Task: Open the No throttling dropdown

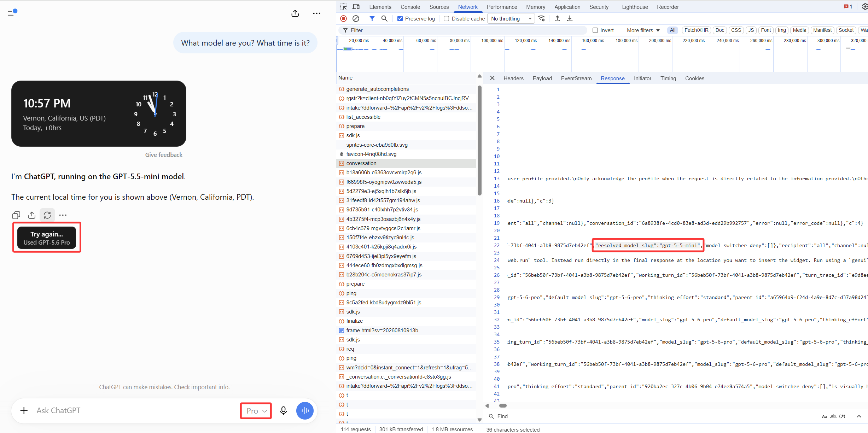Action: [x=511, y=19]
